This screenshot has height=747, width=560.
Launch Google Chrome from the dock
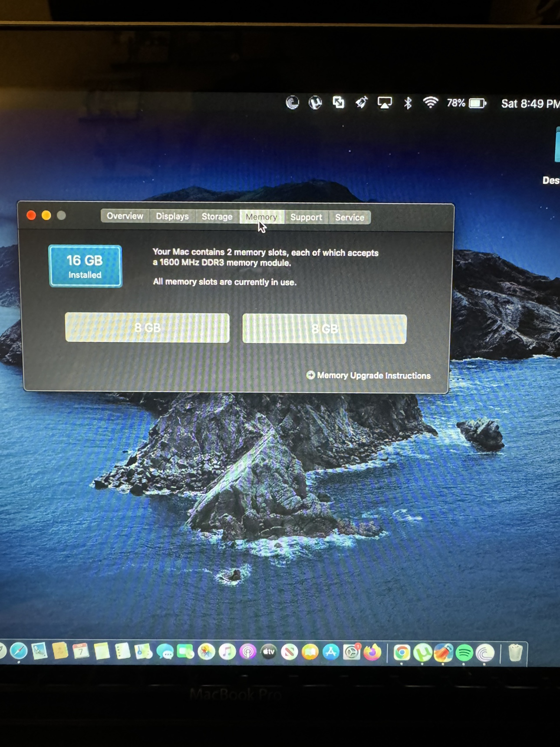402,653
